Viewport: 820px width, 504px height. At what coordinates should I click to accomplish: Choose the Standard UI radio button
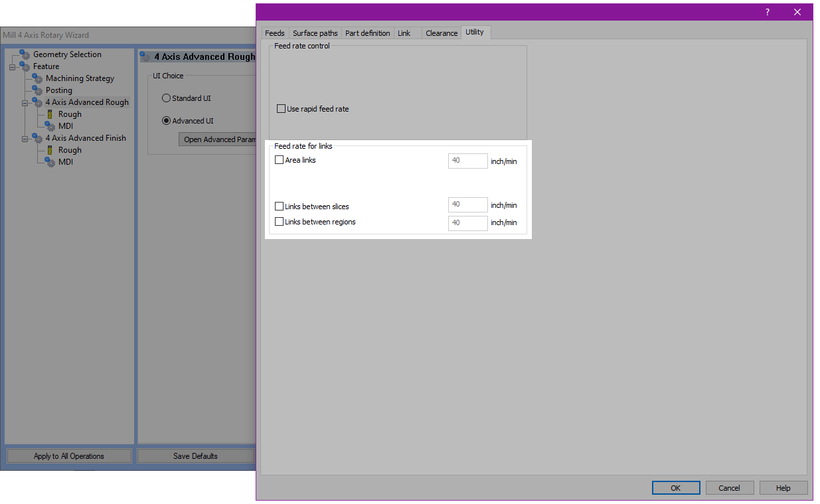166,98
